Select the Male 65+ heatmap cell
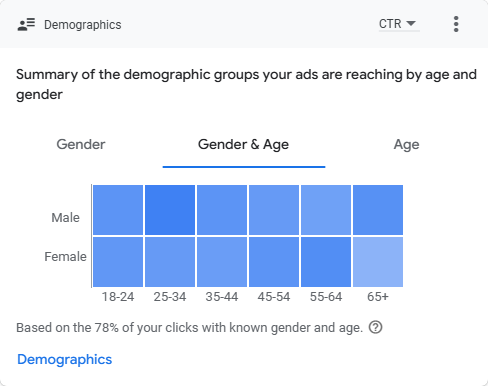 [378, 210]
